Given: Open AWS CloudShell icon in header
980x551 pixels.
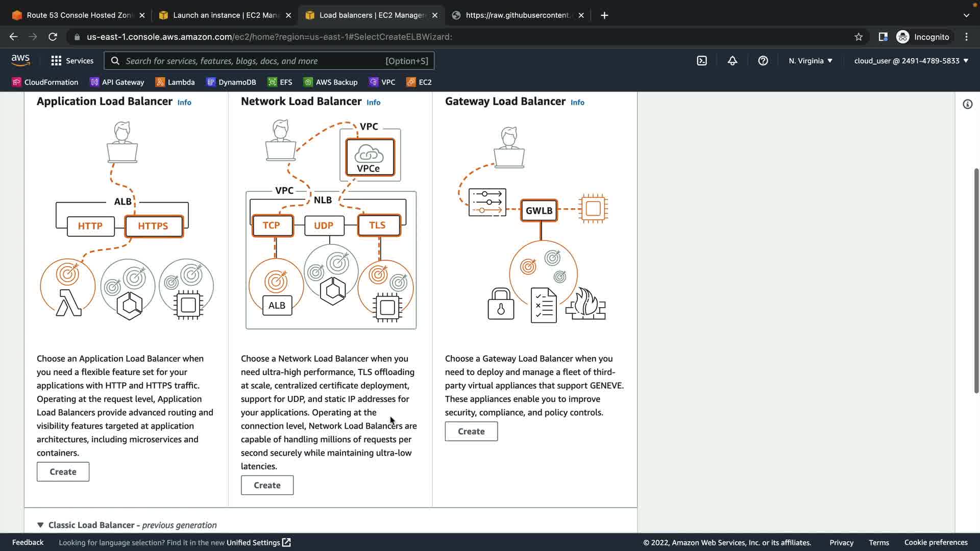Looking at the screenshot, I should point(702,61).
